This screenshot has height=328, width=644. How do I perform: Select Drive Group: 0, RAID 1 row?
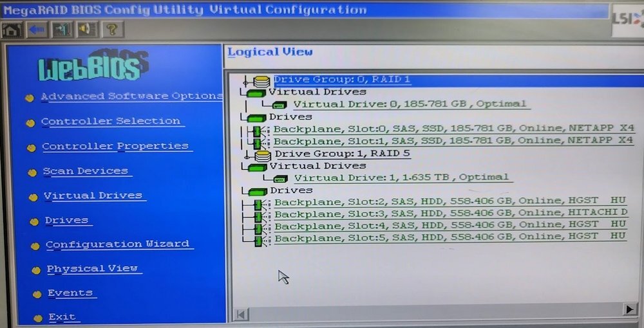coord(342,80)
